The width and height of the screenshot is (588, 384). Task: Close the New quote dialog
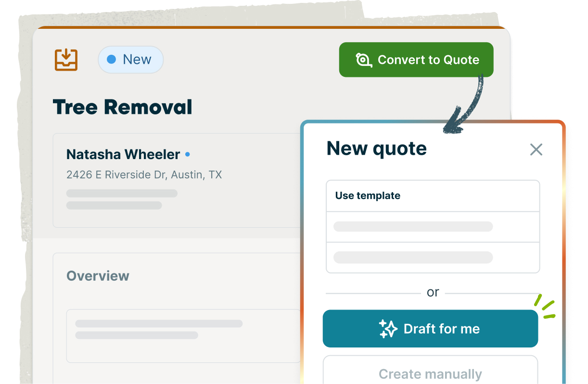[536, 149]
